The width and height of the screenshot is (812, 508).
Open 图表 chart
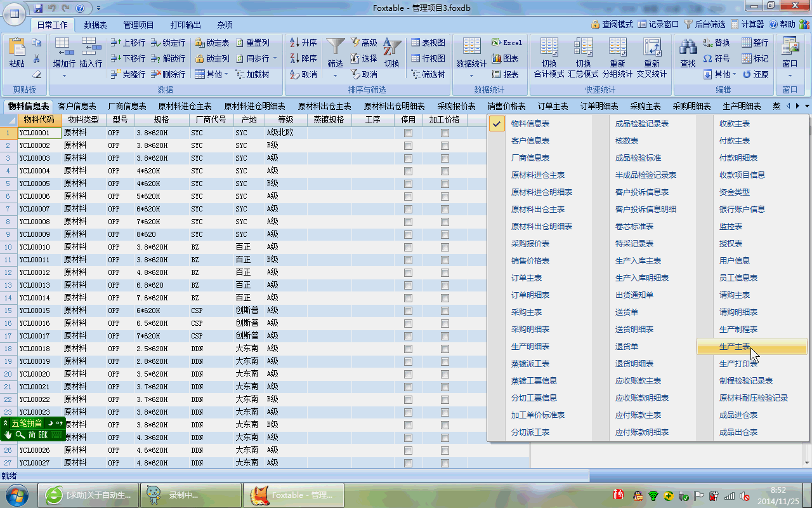tap(505, 58)
